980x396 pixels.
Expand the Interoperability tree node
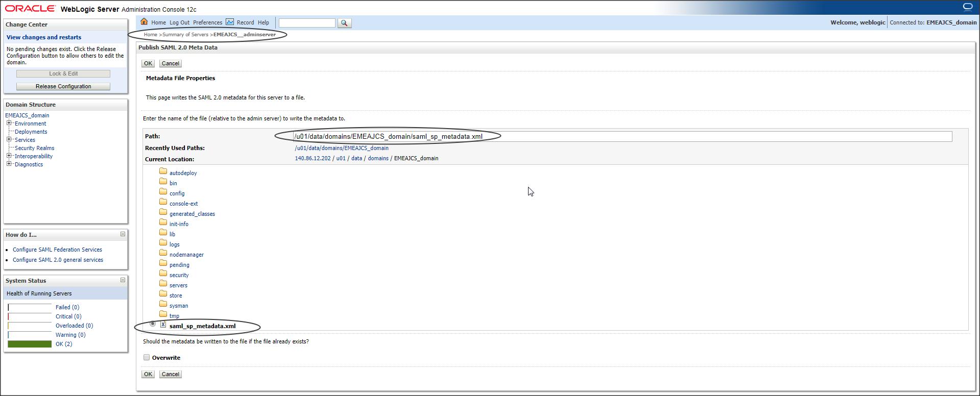coord(9,156)
